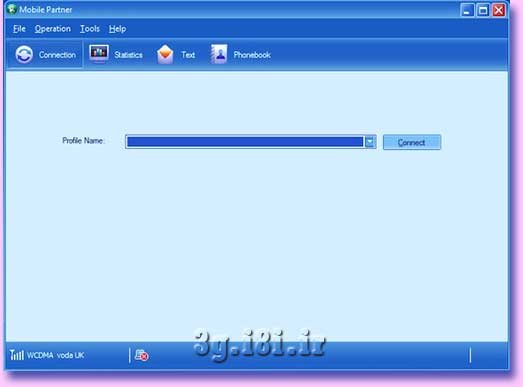This screenshot has width=523, height=387.
Task: Click the Connect button
Action: click(x=412, y=142)
